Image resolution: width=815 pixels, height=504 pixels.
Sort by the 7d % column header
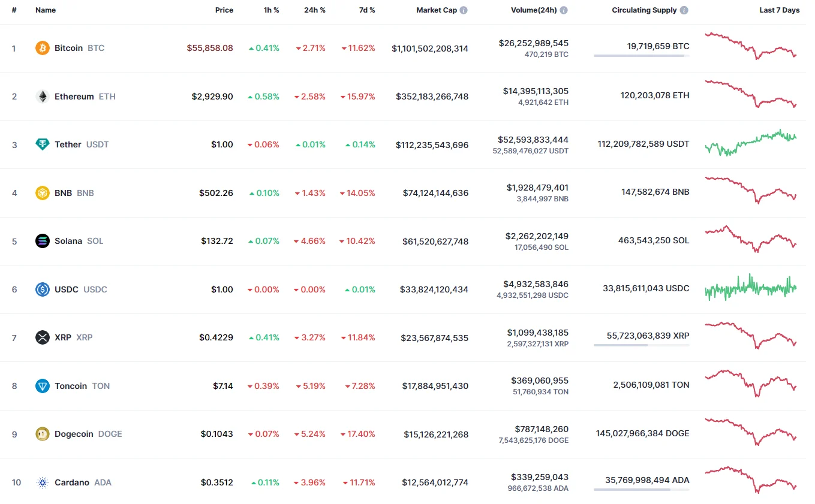pyautogui.click(x=368, y=10)
